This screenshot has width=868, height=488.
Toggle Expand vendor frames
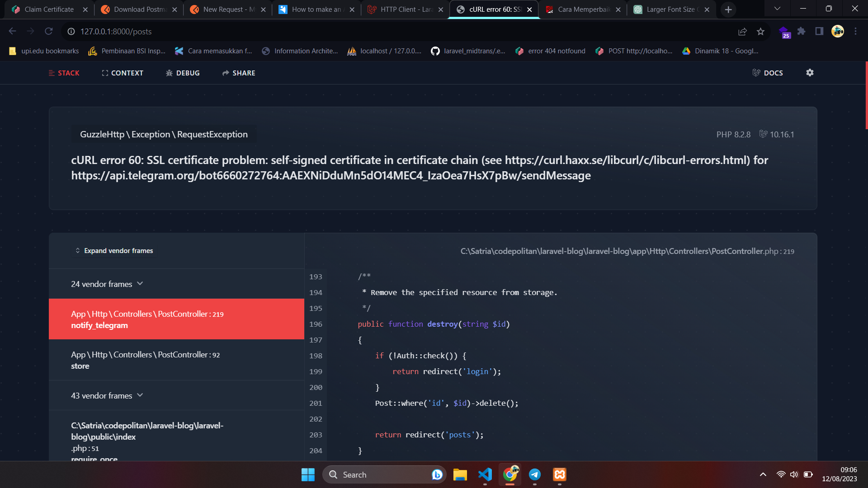click(x=114, y=250)
